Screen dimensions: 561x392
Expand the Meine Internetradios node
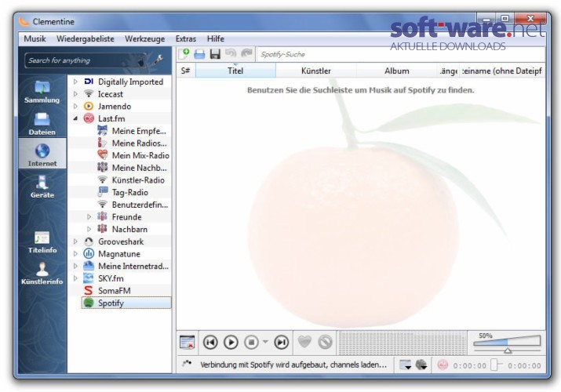pos(75,266)
